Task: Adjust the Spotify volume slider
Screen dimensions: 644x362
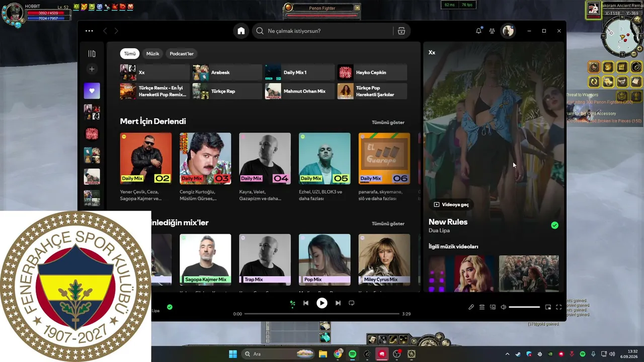Action: point(524,307)
